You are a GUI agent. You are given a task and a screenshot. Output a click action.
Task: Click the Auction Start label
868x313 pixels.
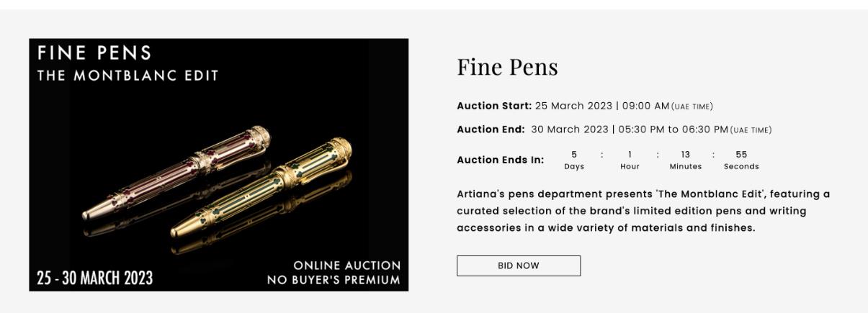click(493, 106)
